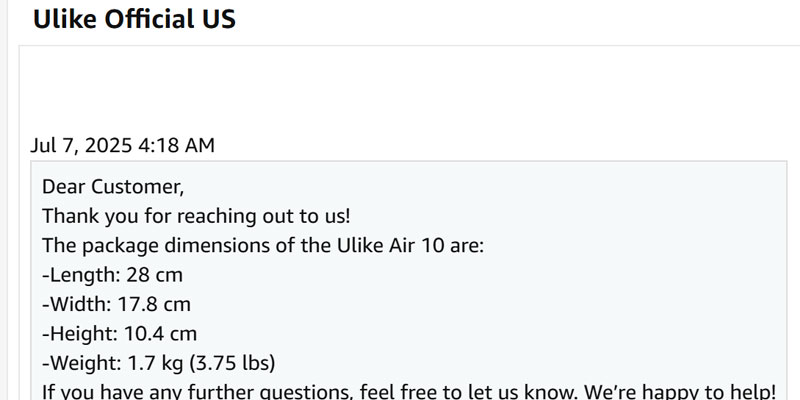This screenshot has height=400, width=800.
Task: Click the Thank you for reaching out line
Action: click(x=196, y=216)
